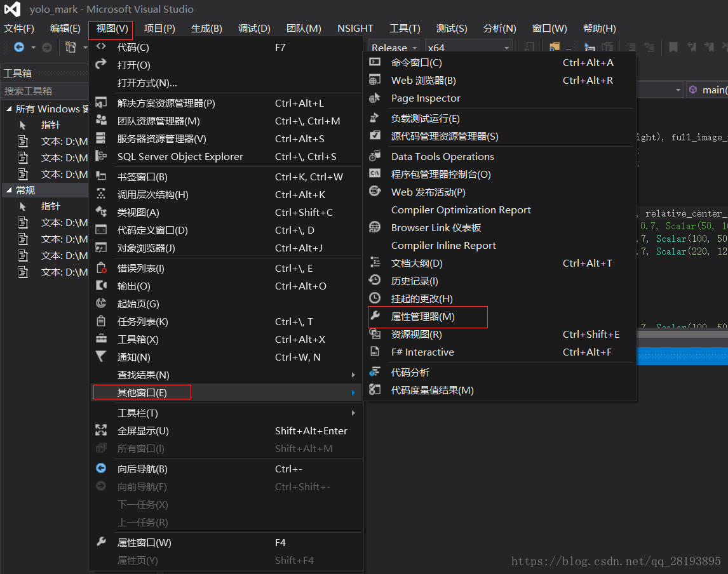
Task: Click the Toolbox icon in View menu
Action: tap(101, 338)
